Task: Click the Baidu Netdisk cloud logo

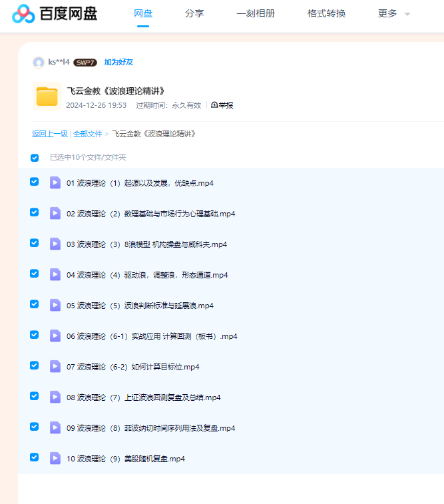Action: [23, 14]
